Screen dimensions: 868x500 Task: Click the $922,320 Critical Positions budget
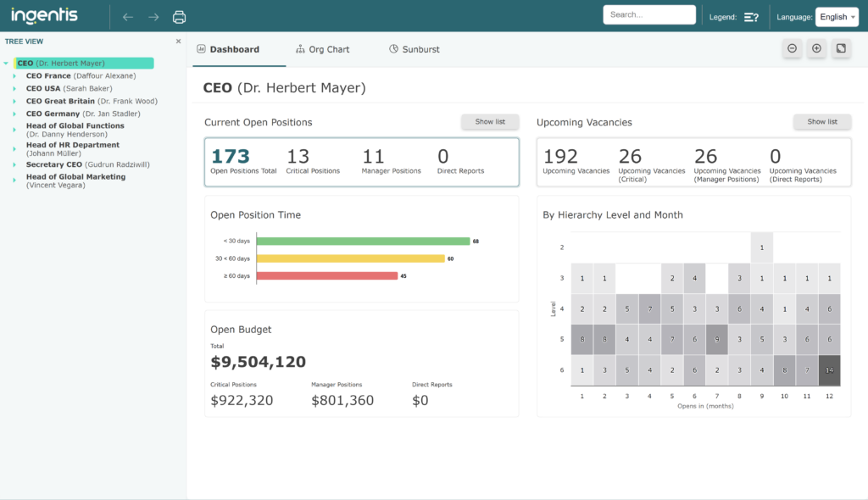coord(242,400)
